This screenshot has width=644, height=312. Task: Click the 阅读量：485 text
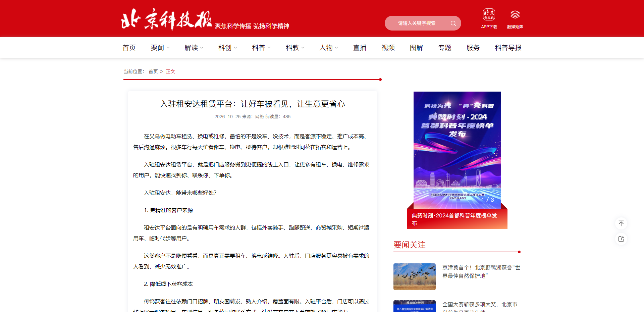[278, 117]
